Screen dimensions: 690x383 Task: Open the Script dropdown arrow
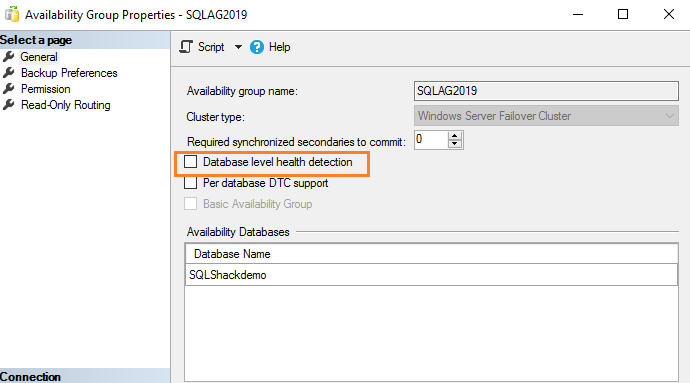click(x=238, y=47)
